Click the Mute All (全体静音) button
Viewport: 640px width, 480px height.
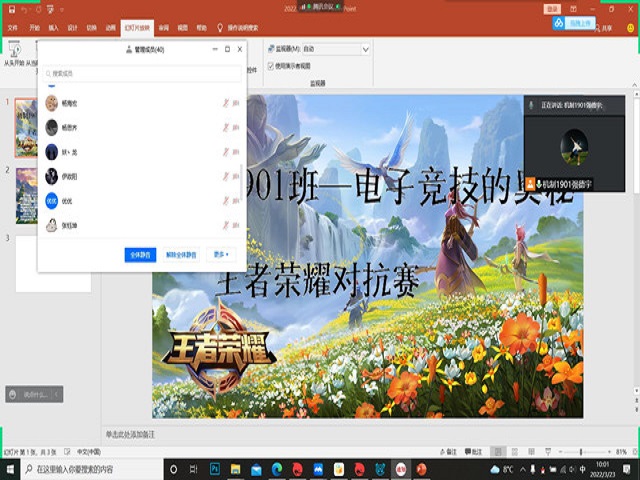pyautogui.click(x=140, y=255)
